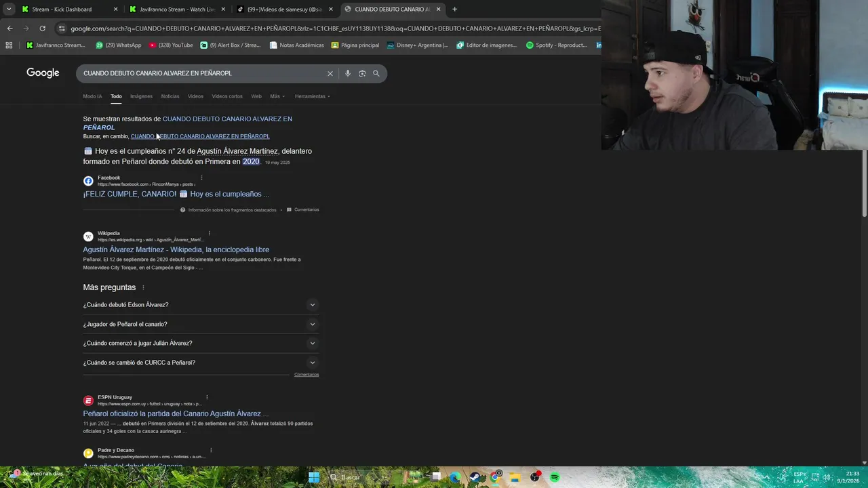Open OBS Studio from taskbar
This screenshot has width=868, height=488.
[x=536, y=477]
